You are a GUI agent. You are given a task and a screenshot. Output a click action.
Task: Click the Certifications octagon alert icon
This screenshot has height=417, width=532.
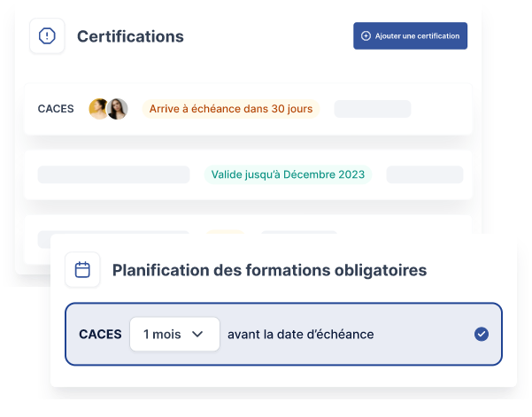(47, 36)
